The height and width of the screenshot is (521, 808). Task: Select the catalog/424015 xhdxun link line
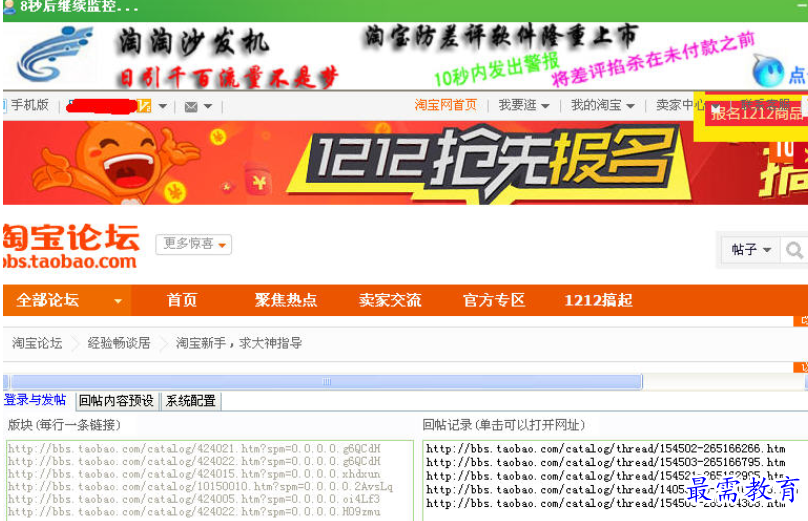coord(194,474)
